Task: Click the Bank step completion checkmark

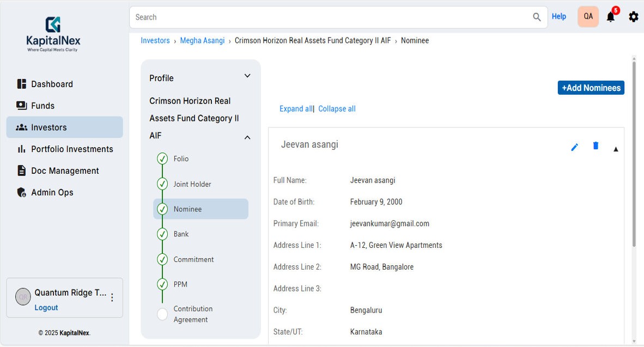Action: click(162, 234)
